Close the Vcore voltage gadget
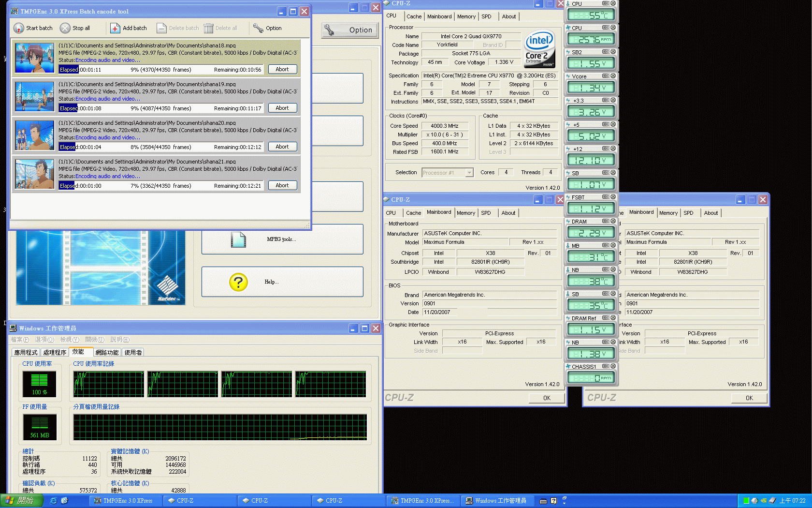 click(x=613, y=76)
